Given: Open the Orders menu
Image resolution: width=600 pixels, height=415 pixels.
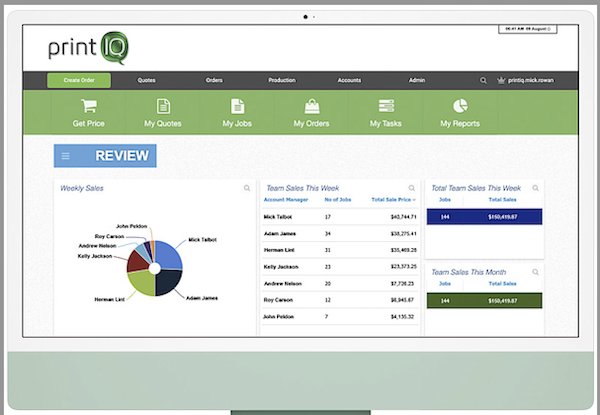Looking at the screenshot, I should coord(214,80).
